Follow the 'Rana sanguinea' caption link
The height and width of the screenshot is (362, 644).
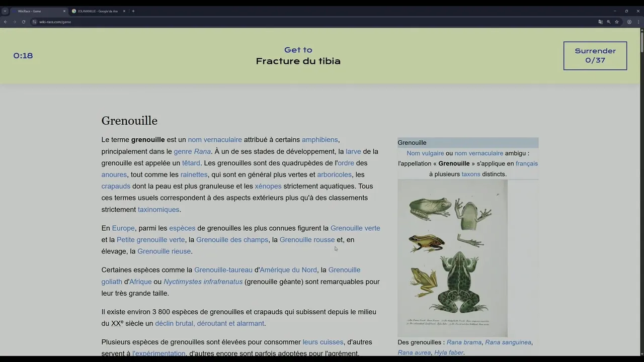tap(508, 342)
